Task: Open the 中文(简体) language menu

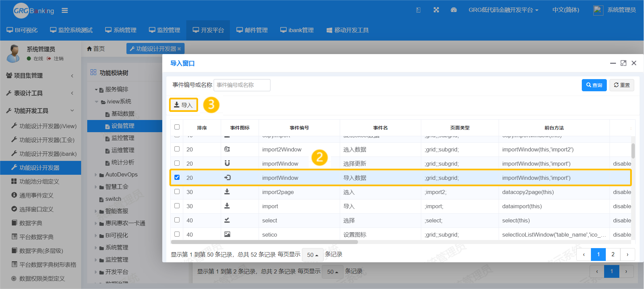Action: 566,10
